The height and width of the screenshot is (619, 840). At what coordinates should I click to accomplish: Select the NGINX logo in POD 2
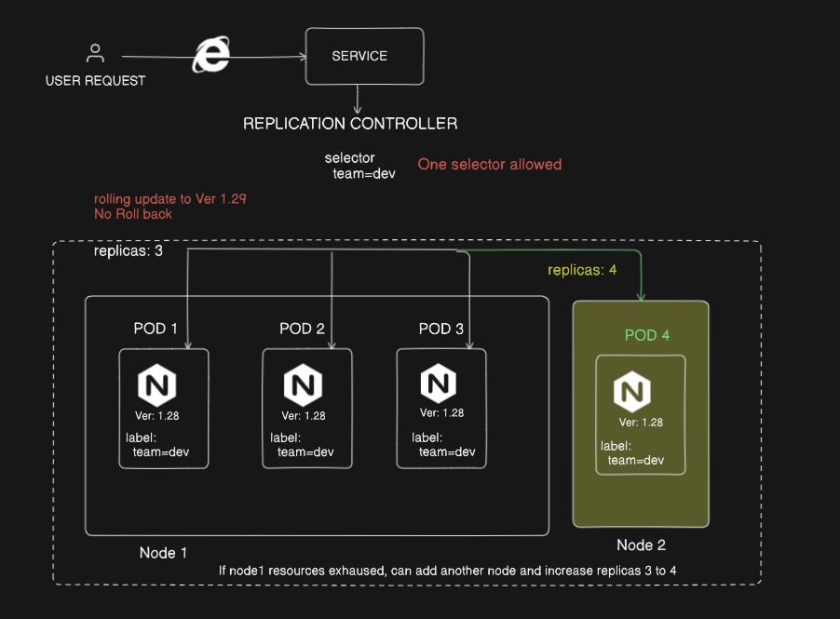[303, 384]
